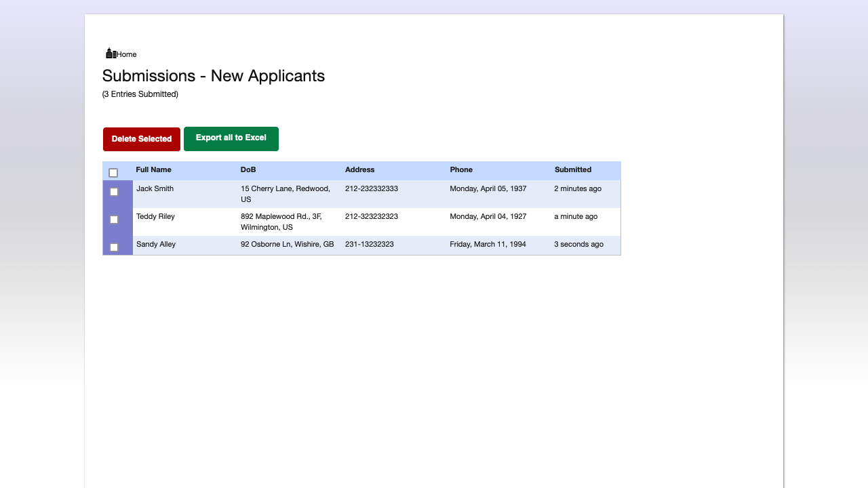
Task: Check the checkbox for Jack Smith's row
Action: [x=113, y=192]
